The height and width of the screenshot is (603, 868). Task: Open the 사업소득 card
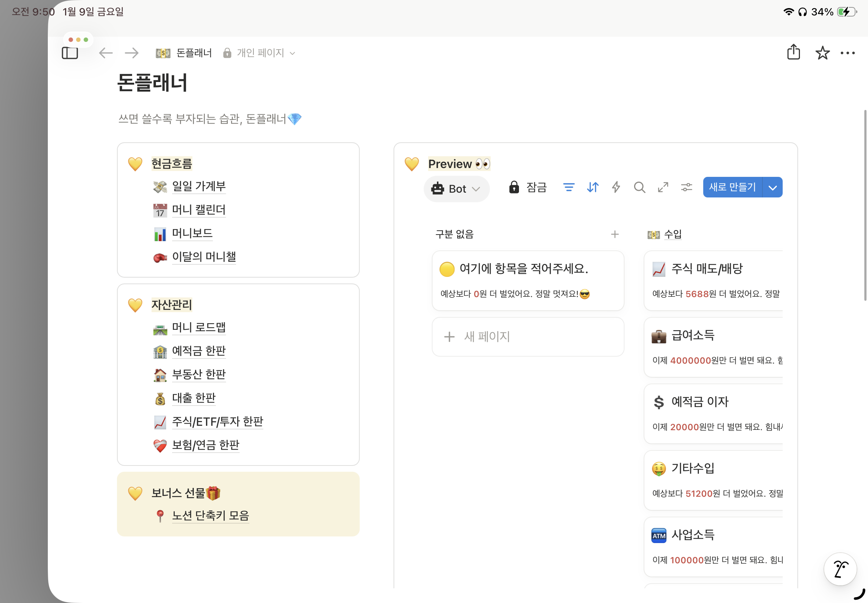coord(714,546)
